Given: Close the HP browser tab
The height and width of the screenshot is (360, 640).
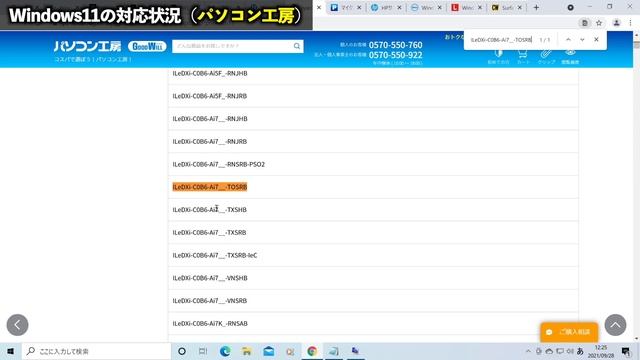Looking at the screenshot, I should point(399,8).
